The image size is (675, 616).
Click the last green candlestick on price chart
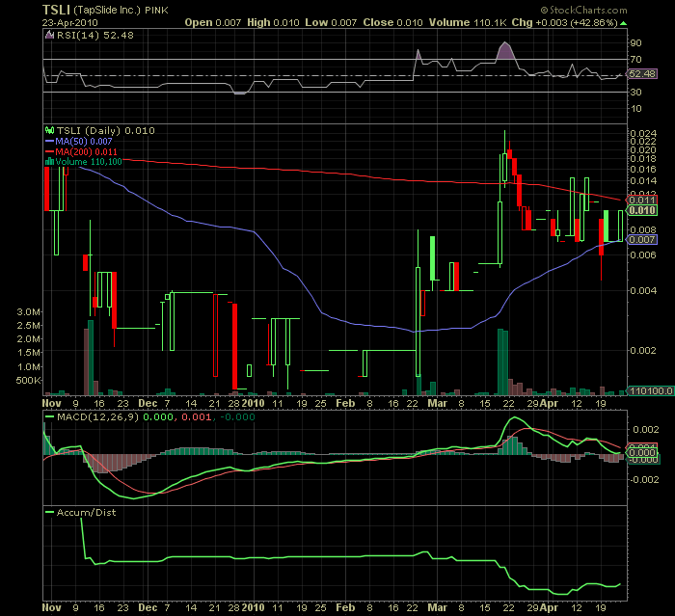click(x=620, y=226)
